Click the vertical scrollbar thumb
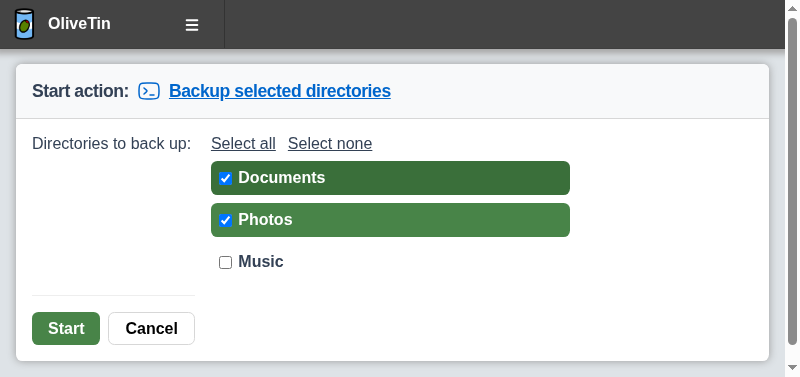Image resolution: width=800 pixels, height=377 pixels. pyautogui.click(x=792, y=181)
